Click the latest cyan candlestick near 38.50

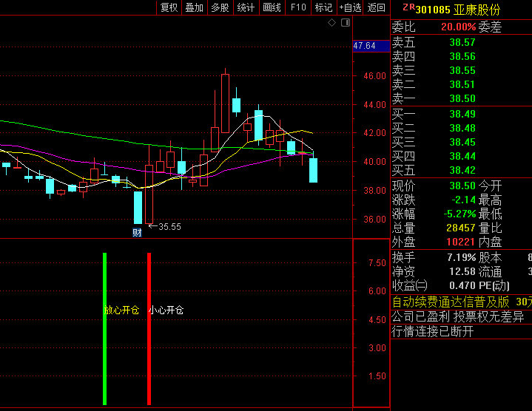pyautogui.click(x=313, y=171)
